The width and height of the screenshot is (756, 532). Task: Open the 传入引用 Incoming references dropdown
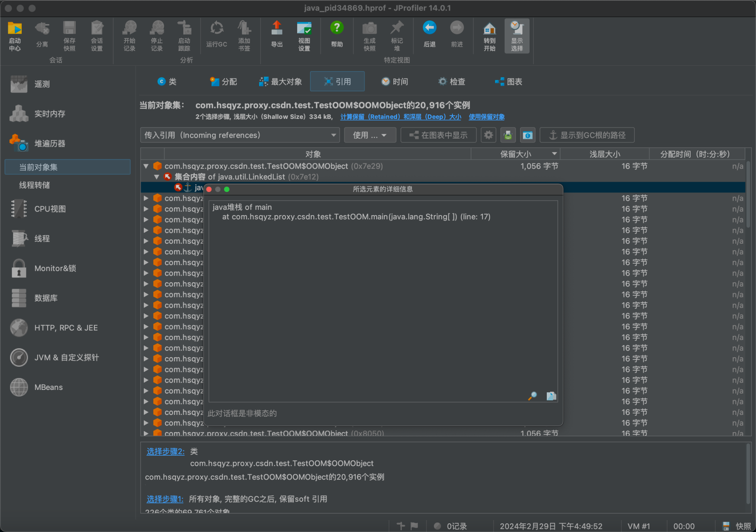tap(240, 135)
